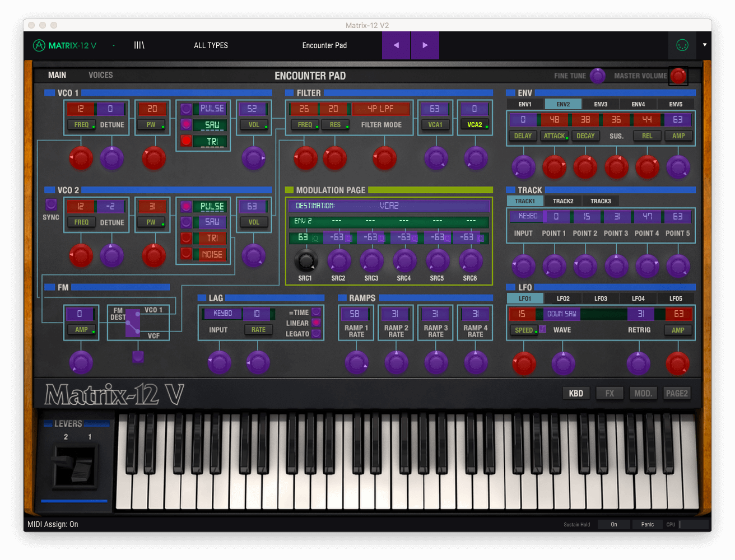This screenshot has width=735, height=560.
Task: Click the VCO 1 detune purple knob
Action: (112, 158)
